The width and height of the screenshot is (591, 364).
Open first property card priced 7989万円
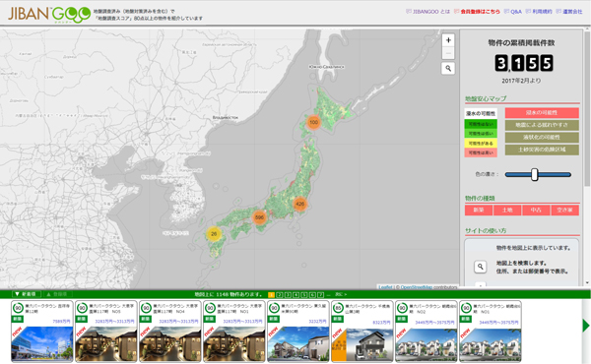click(41, 332)
